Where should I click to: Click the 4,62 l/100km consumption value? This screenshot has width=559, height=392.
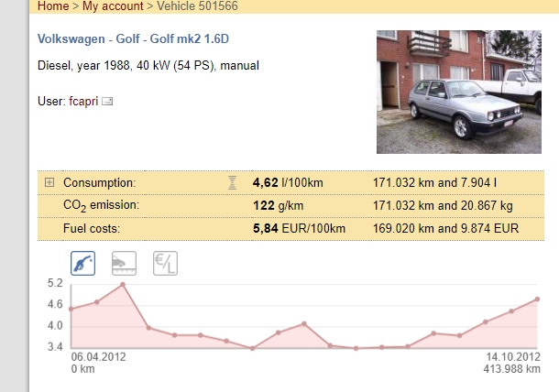288,183
